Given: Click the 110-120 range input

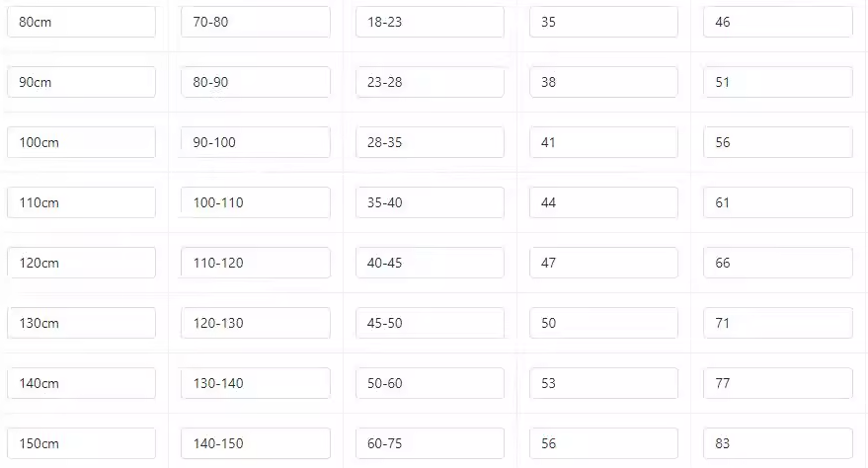Looking at the screenshot, I should 255,263.
